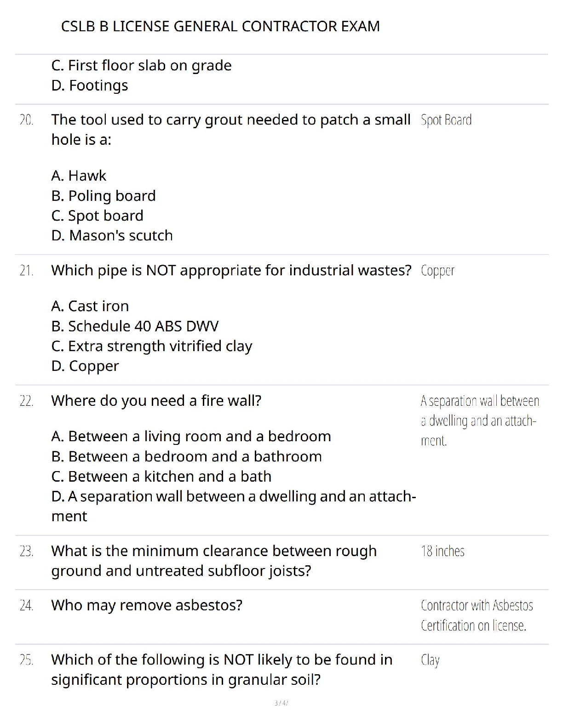563x728 pixels.
Task: Click question 24 about removing asbestos
Action: 147,605
